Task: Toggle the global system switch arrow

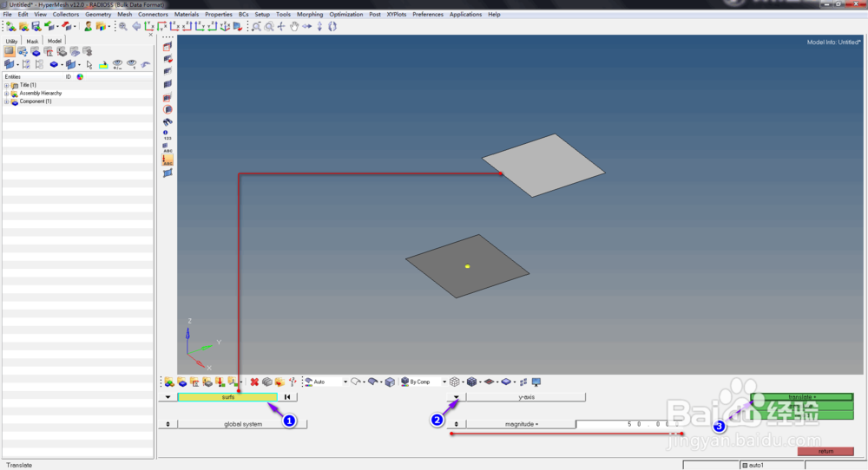Action: coord(168,424)
